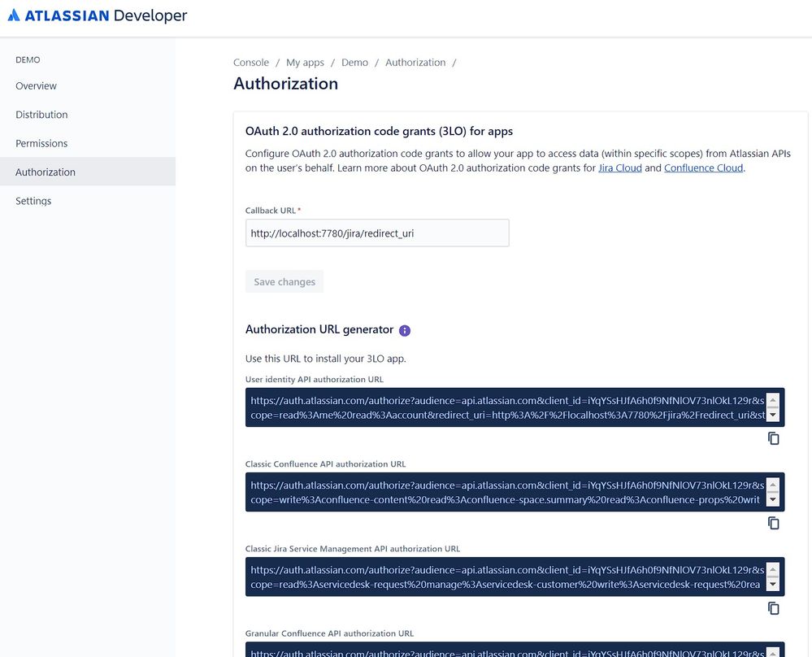Click scroll-down arrow in Jira Service Management URL box
The width and height of the screenshot is (812, 657).
[773, 584]
